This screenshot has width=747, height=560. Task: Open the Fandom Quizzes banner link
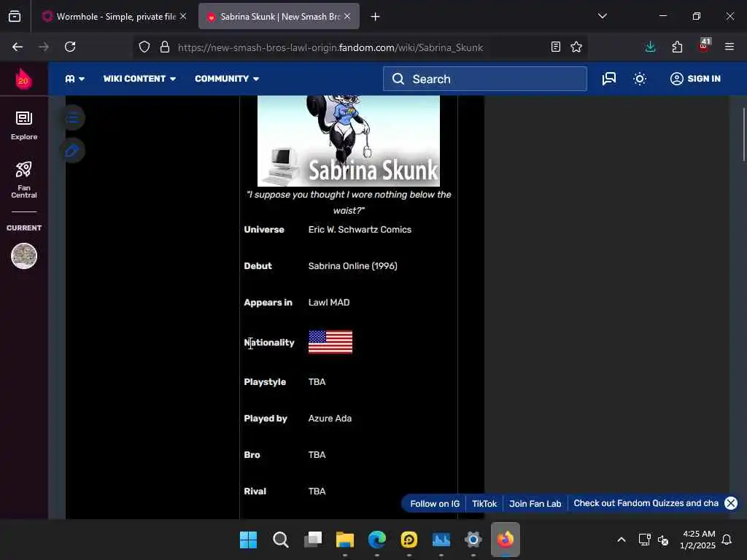(x=646, y=503)
